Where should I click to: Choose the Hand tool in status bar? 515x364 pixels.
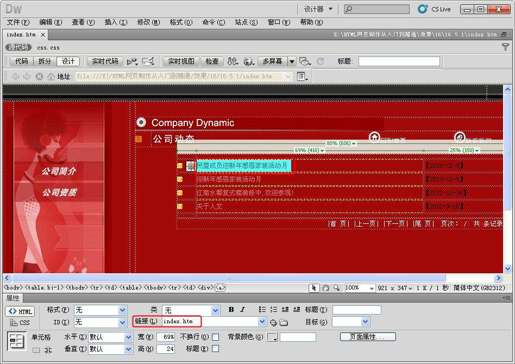point(326,287)
